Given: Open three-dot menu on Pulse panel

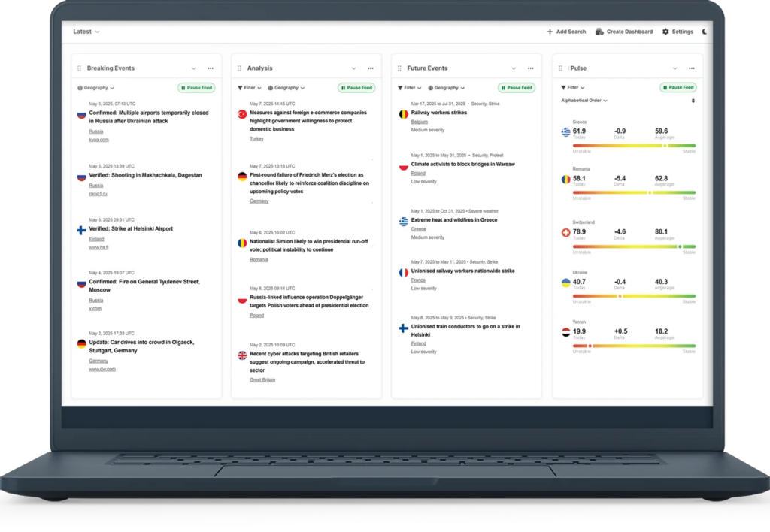Looking at the screenshot, I should pos(691,68).
